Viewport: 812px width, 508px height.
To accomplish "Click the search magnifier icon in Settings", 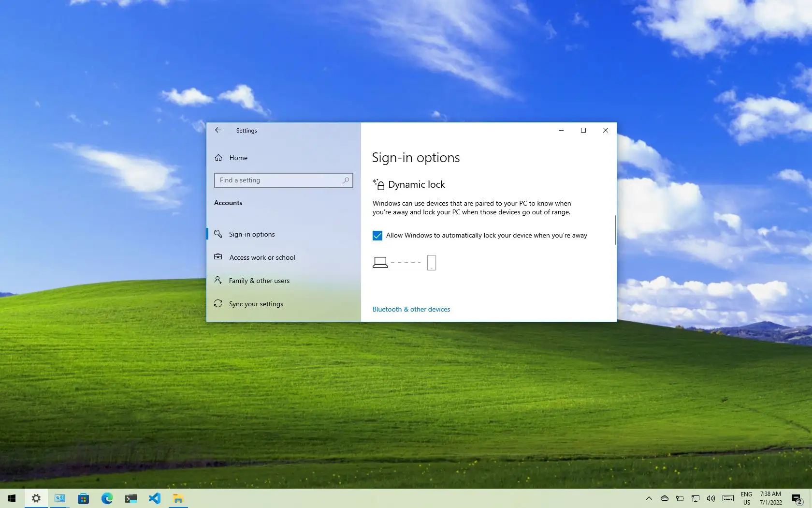I will tap(346, 180).
